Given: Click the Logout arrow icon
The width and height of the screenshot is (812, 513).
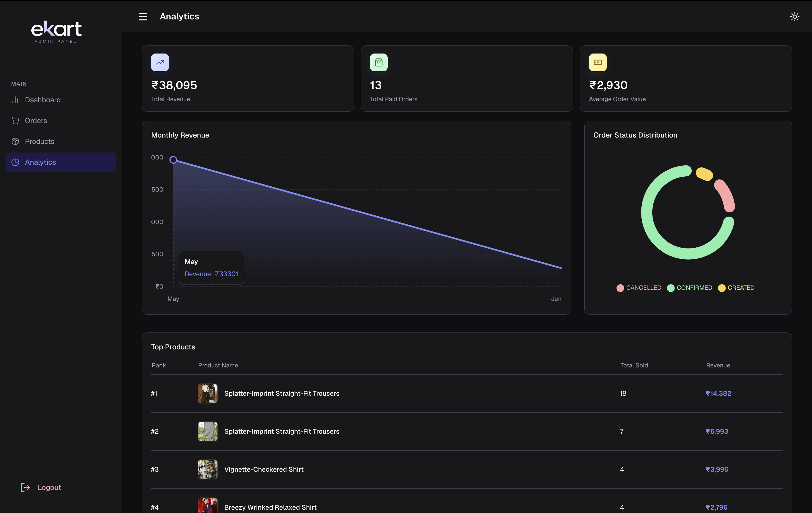Looking at the screenshot, I should tap(25, 487).
